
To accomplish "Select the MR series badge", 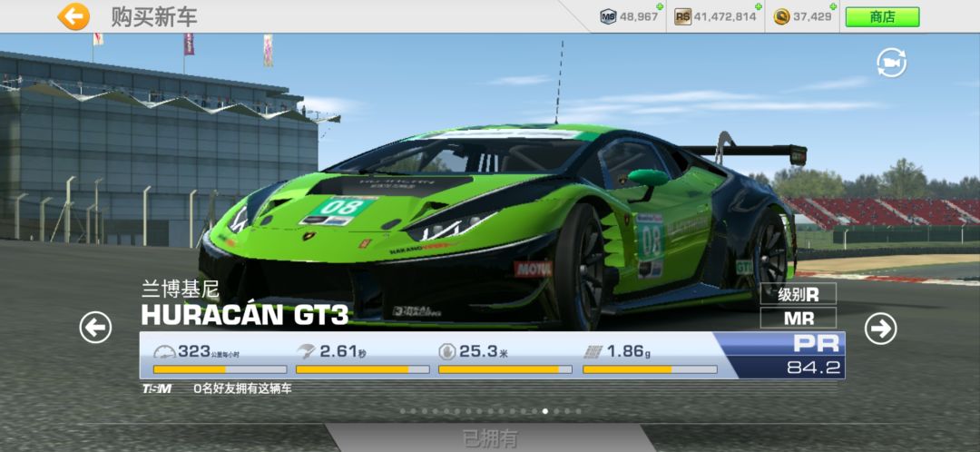I will pyautogui.click(x=799, y=318).
